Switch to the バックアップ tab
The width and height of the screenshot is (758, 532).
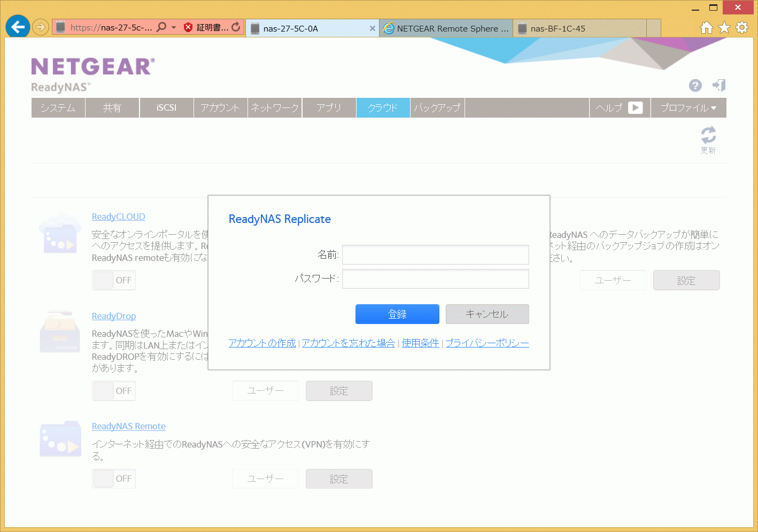click(x=437, y=107)
